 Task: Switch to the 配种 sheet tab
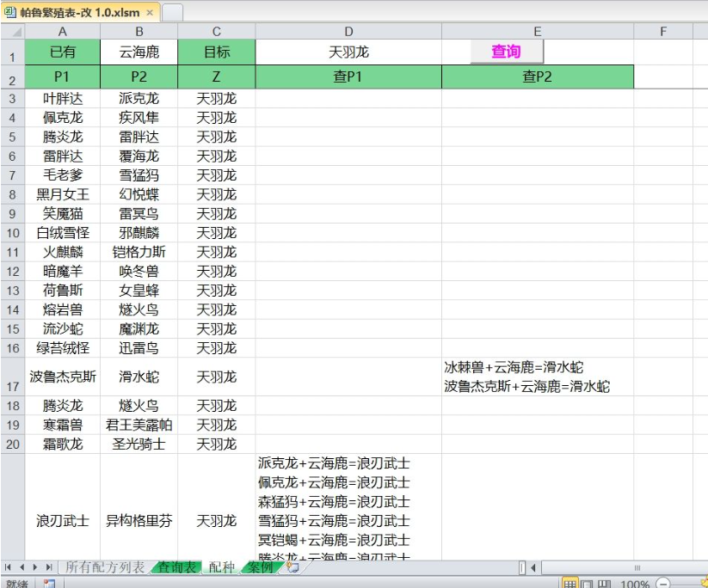coord(221,567)
